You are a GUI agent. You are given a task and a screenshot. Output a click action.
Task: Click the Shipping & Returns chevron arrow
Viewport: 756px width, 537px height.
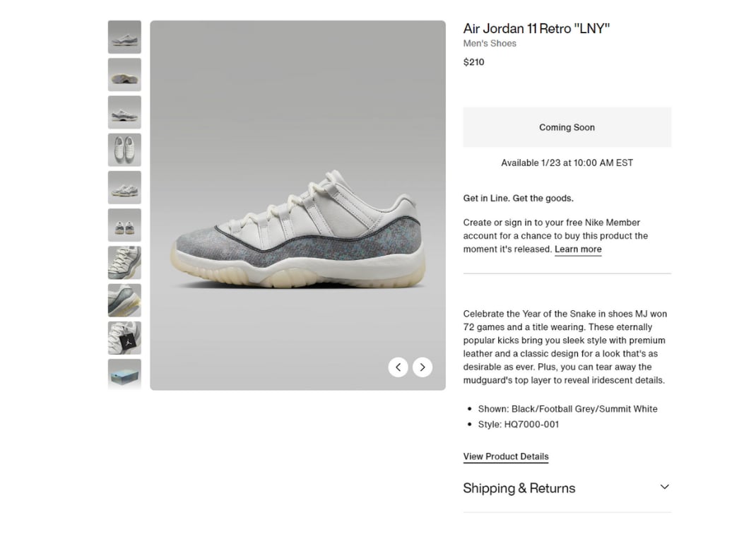664,487
